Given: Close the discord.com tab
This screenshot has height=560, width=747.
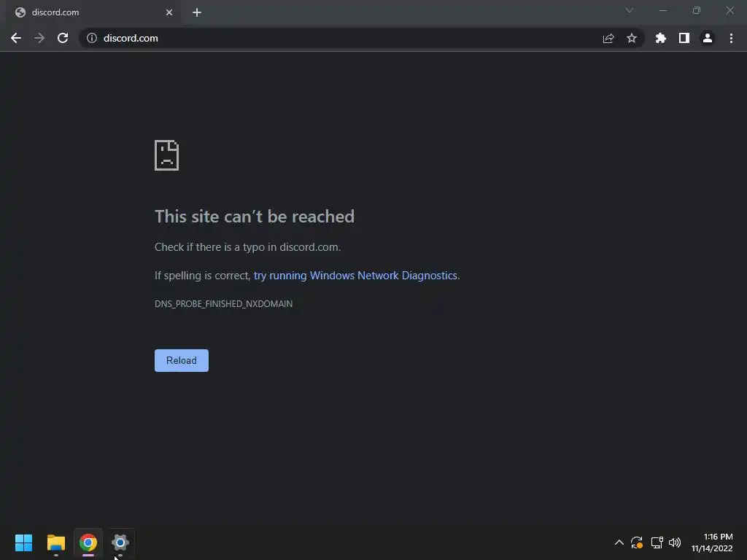Looking at the screenshot, I should [x=169, y=12].
